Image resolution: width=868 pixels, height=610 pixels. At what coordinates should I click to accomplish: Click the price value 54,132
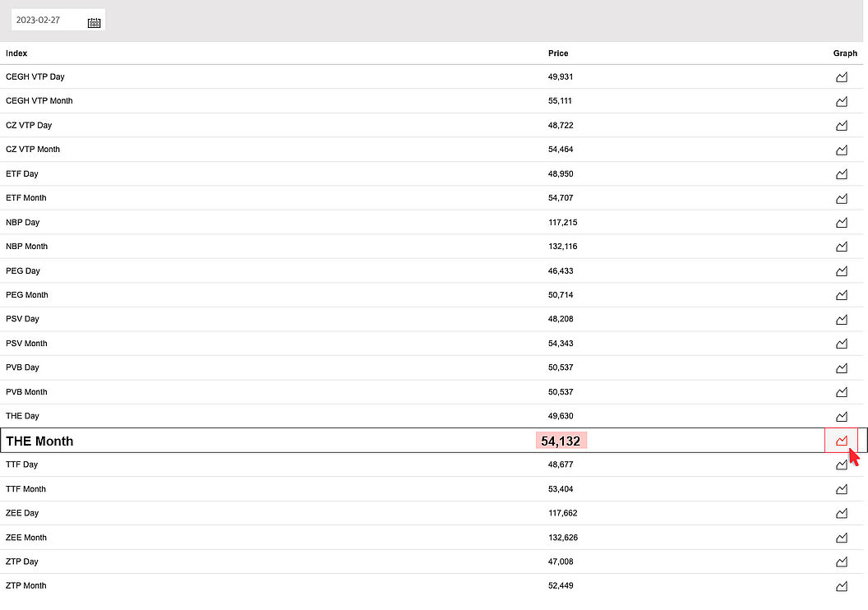pos(561,441)
